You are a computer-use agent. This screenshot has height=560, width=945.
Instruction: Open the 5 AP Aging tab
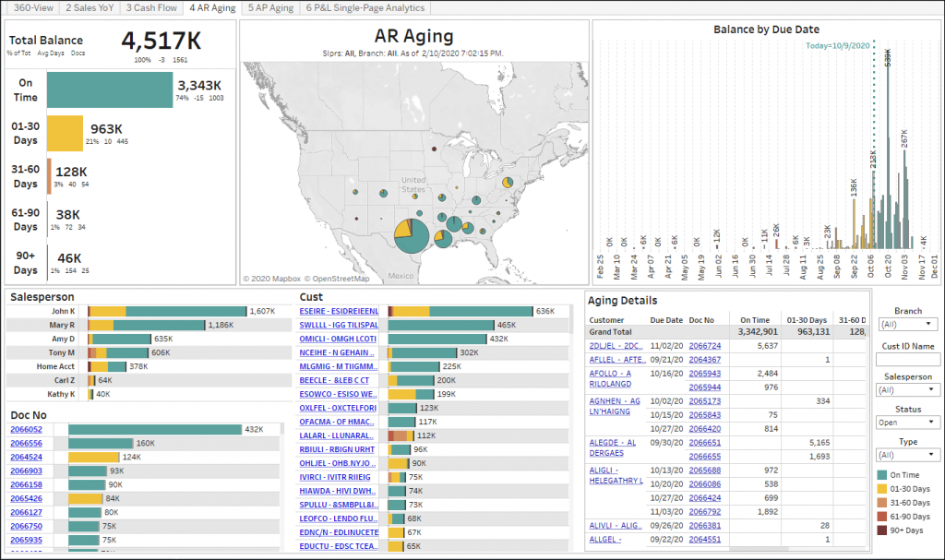(x=271, y=8)
